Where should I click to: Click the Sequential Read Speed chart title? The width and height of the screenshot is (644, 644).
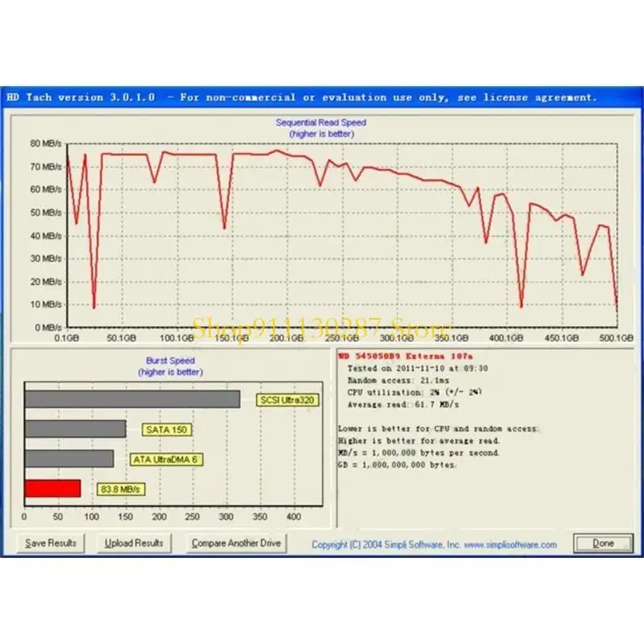(x=320, y=122)
